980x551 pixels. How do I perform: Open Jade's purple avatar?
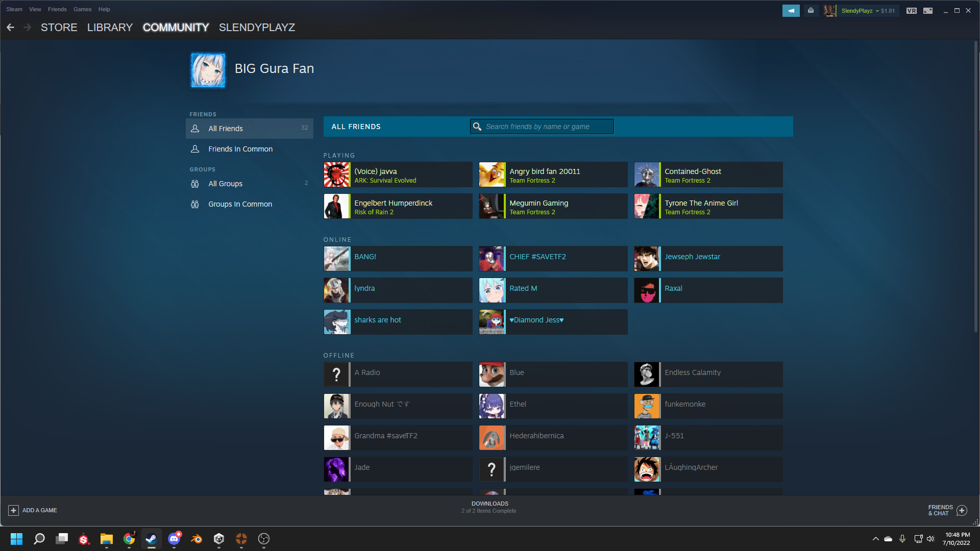tap(337, 469)
